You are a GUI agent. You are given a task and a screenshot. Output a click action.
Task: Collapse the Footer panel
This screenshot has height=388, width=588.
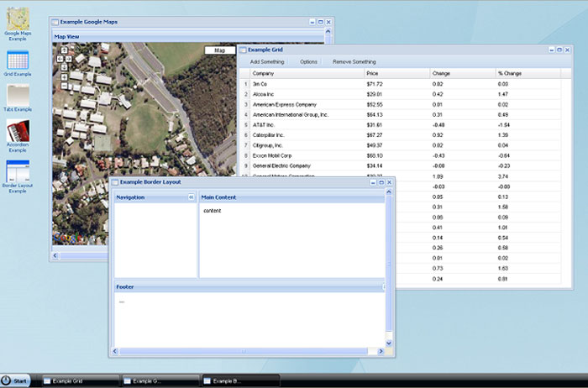(384, 287)
